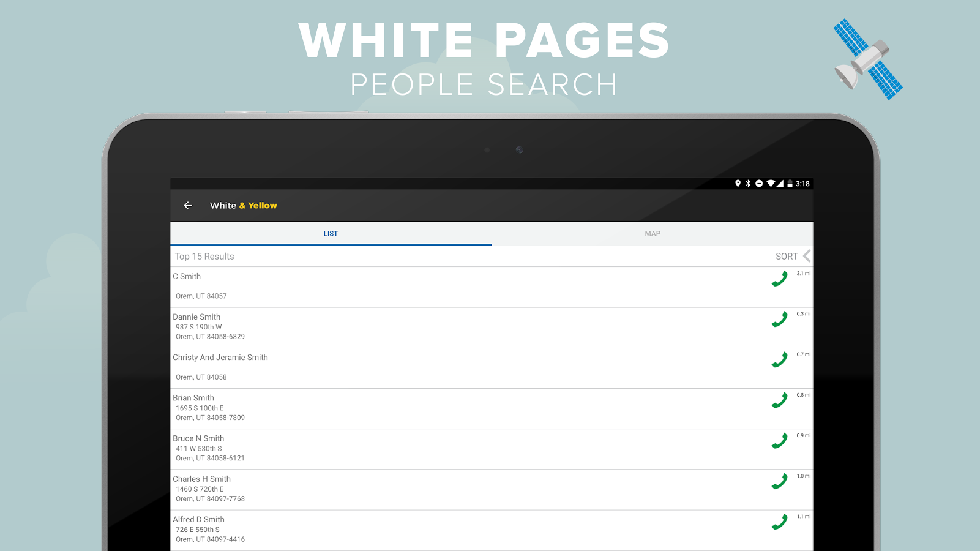Tap the back arrow in the header
The image size is (980, 551).
tap(188, 206)
